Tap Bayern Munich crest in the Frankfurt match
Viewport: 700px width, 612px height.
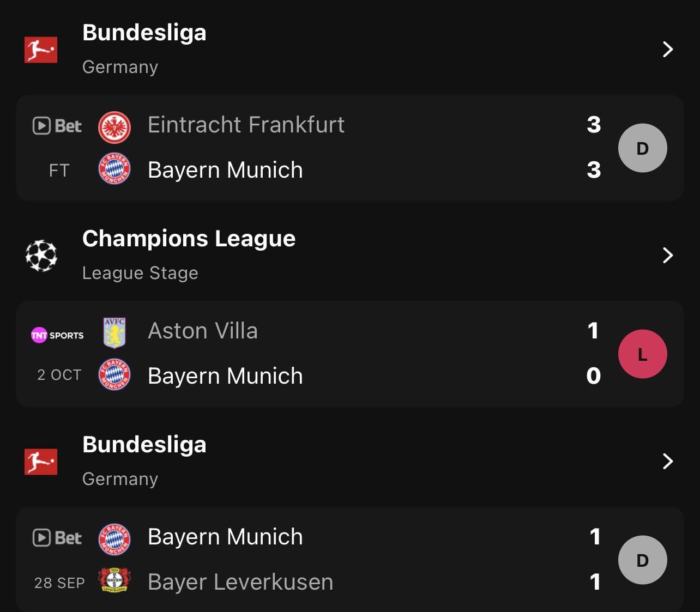click(114, 168)
